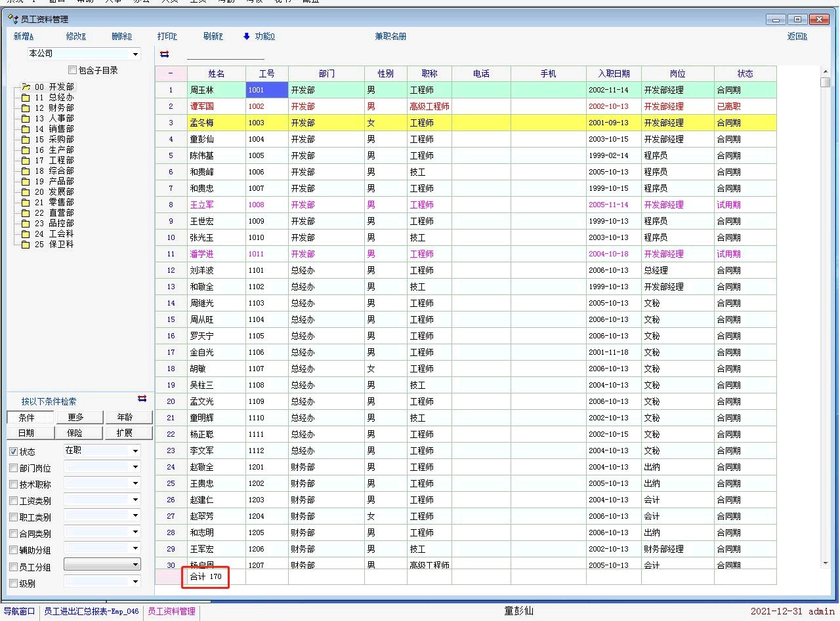Click the 新增 button in the toolbar

coord(23,37)
